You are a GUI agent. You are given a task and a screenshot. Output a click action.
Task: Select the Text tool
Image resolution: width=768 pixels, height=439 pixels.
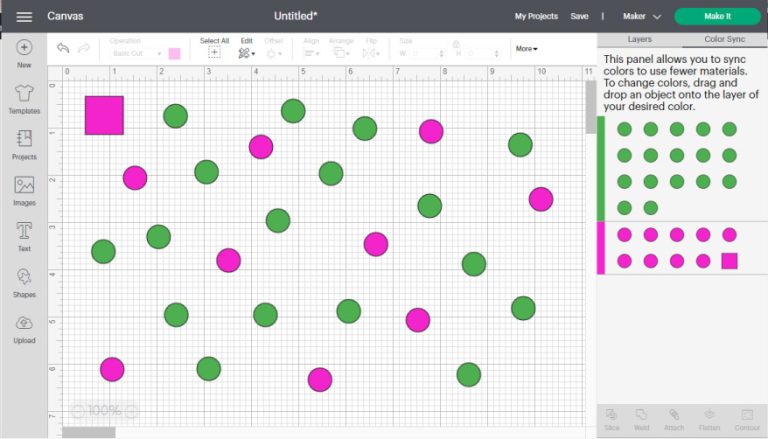(x=24, y=237)
